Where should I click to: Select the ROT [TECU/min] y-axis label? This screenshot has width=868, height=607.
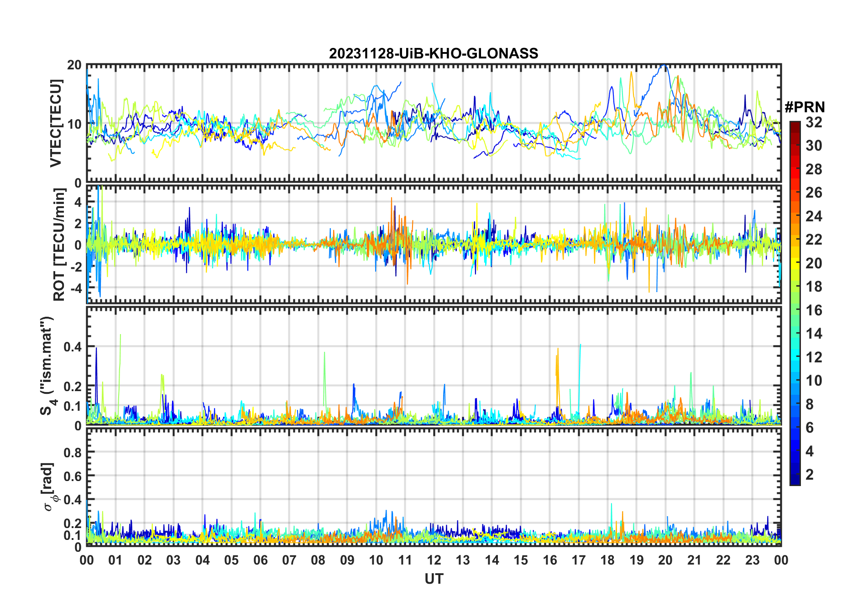point(59,245)
